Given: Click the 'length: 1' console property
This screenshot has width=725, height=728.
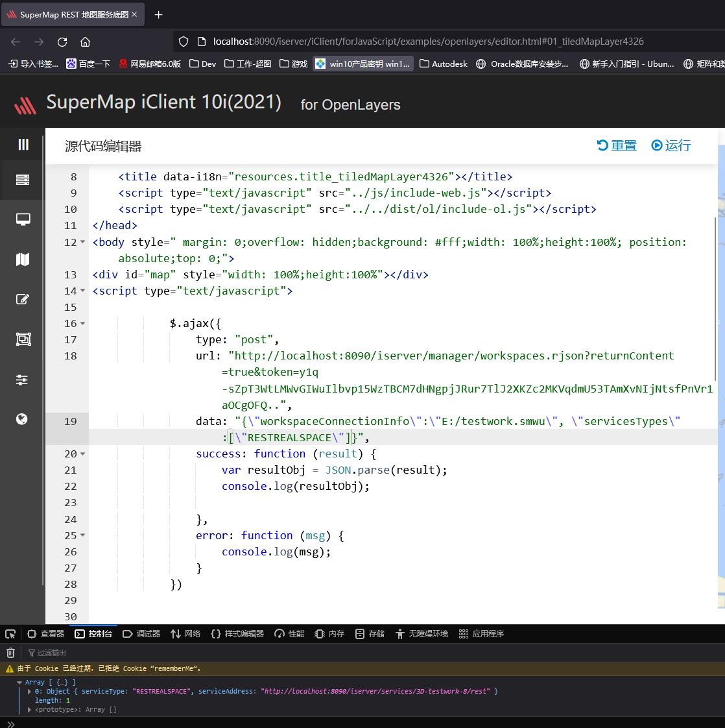Looking at the screenshot, I should (52, 700).
